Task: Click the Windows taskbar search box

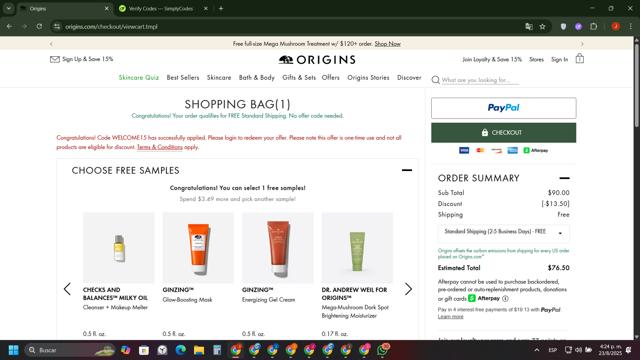Action: [69, 350]
